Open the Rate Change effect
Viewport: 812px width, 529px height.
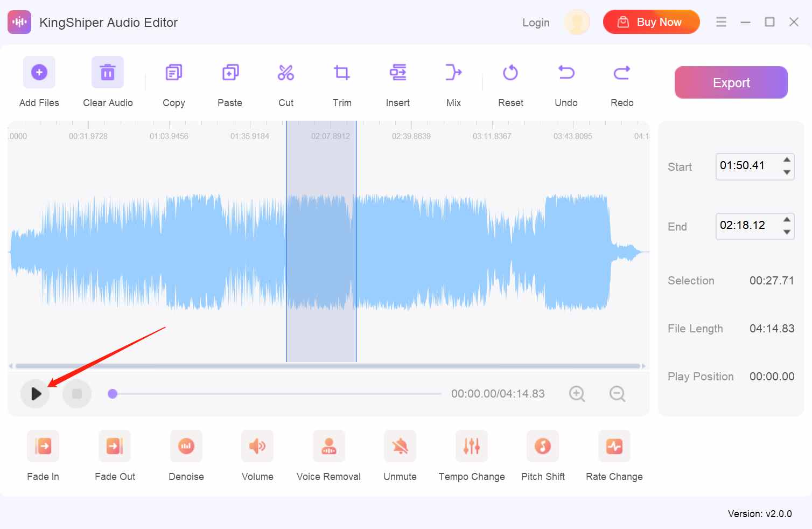[x=614, y=446]
